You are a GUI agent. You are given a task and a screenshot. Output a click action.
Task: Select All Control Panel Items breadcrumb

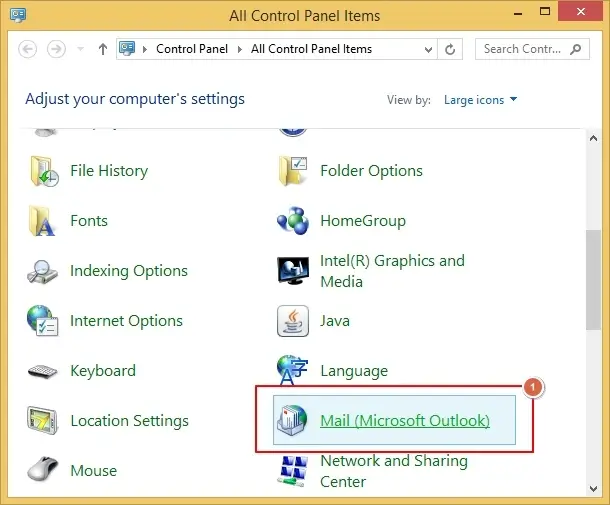point(311,49)
